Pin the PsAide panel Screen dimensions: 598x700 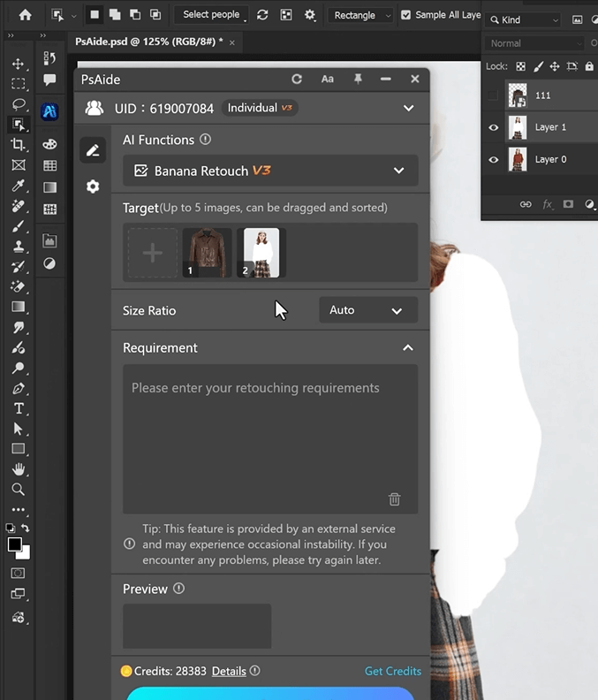click(358, 79)
